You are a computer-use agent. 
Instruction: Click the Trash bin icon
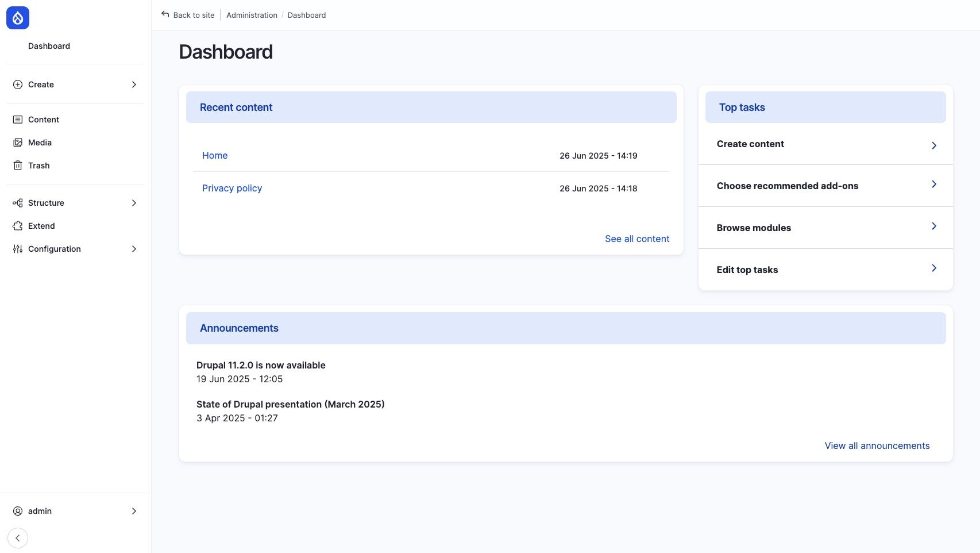(18, 166)
